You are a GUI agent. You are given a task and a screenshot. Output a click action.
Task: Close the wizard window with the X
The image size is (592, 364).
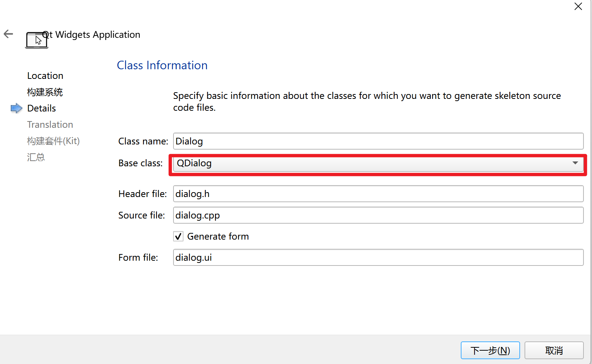tap(578, 6)
